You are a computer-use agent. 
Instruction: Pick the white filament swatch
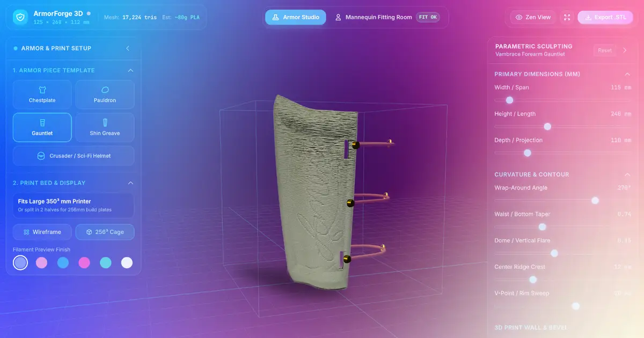(x=127, y=262)
